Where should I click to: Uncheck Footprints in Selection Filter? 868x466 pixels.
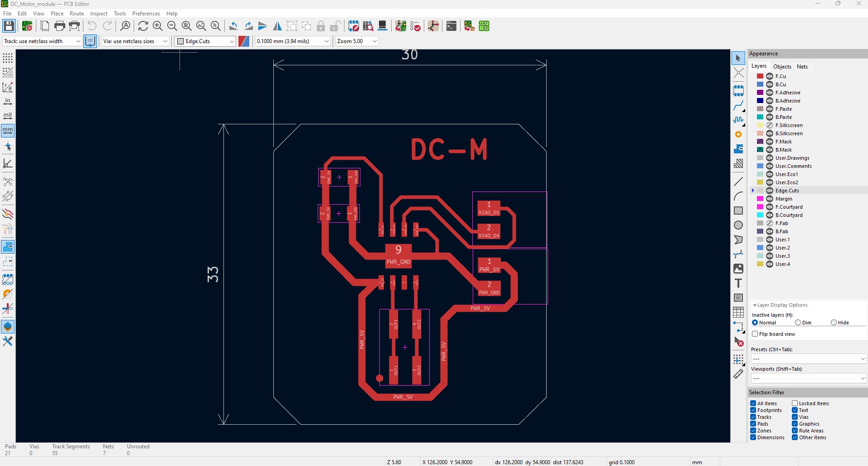coord(753,410)
